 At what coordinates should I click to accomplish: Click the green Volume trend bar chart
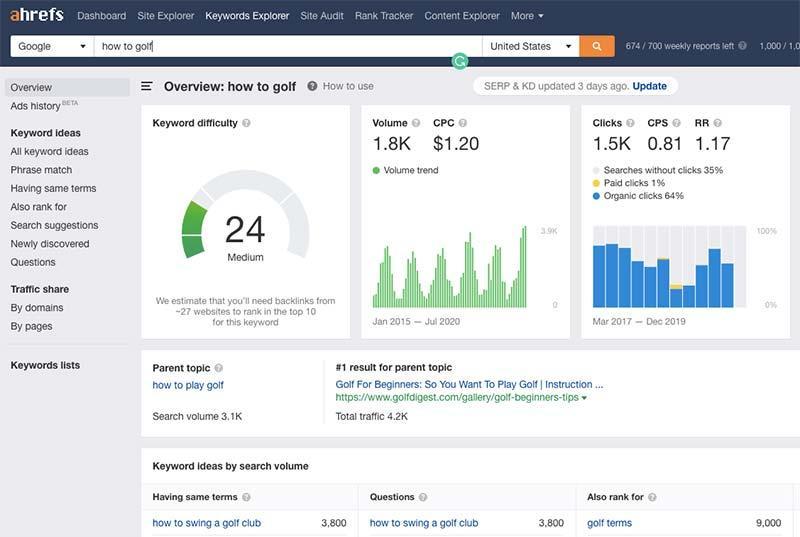(449, 266)
